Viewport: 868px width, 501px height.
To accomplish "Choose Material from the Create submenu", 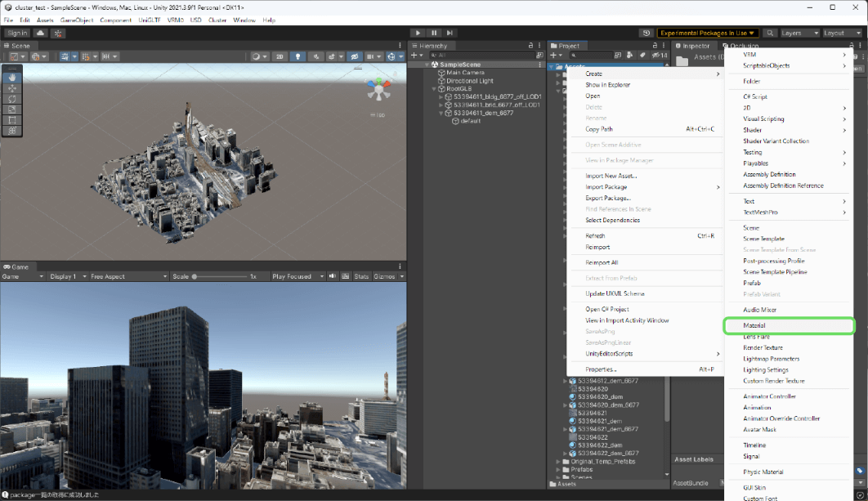I will (x=754, y=325).
